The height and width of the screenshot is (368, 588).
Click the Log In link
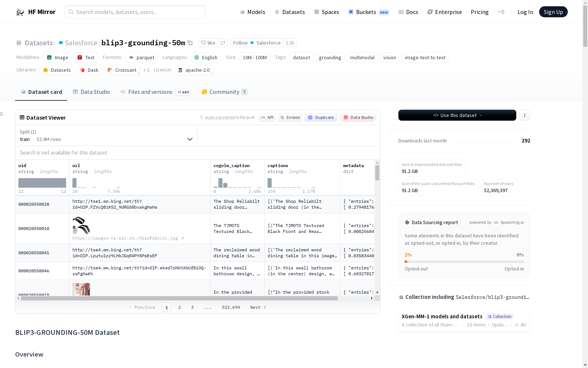coord(525,12)
